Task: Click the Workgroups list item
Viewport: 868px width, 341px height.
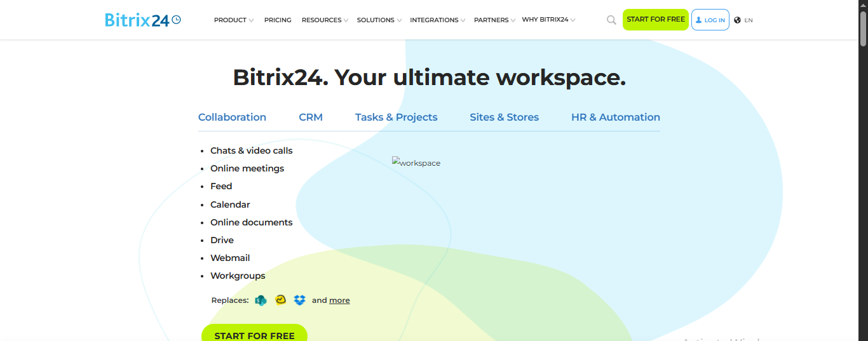Action: [x=238, y=276]
